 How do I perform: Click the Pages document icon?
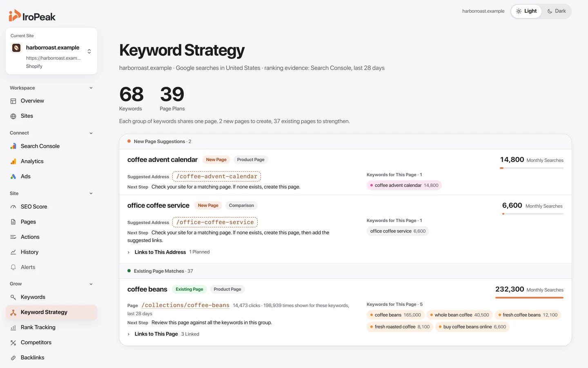(x=13, y=222)
